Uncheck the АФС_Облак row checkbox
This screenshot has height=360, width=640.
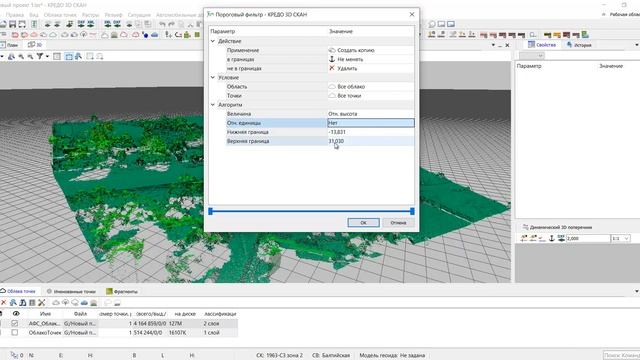(x=15, y=323)
